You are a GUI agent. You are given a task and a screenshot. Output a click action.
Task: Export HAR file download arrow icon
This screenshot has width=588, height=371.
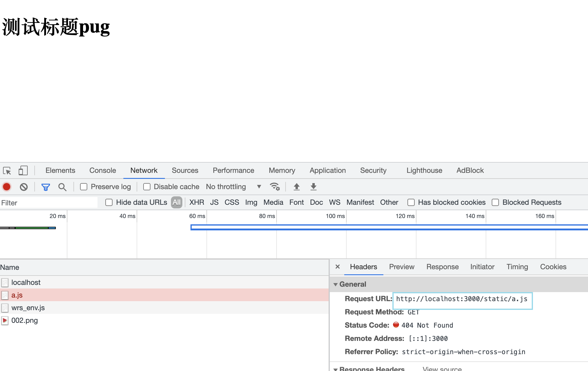(314, 187)
